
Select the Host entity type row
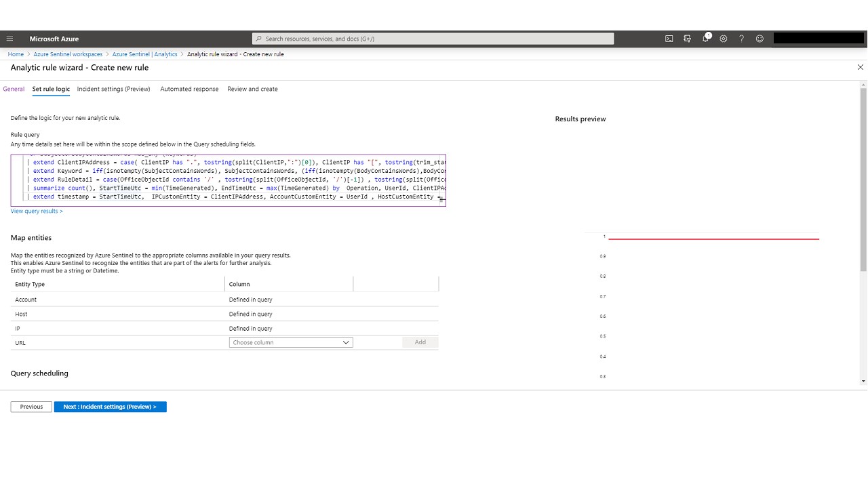pos(224,314)
